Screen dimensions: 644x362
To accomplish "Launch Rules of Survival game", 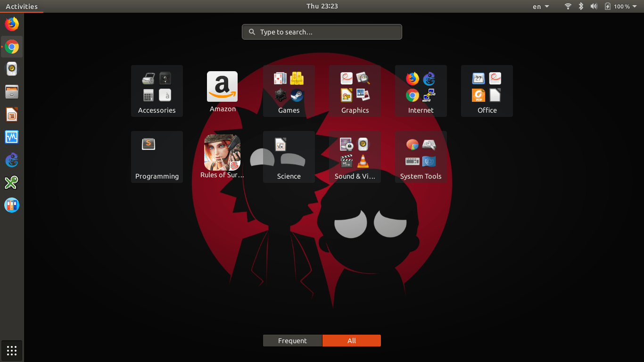I will click(x=223, y=157).
